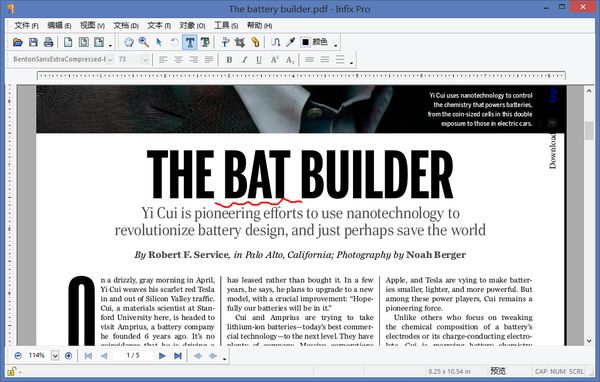This screenshot has width=600, height=382.
Task: Expand the formatting toolbar overflow arrow
Action: (351, 63)
